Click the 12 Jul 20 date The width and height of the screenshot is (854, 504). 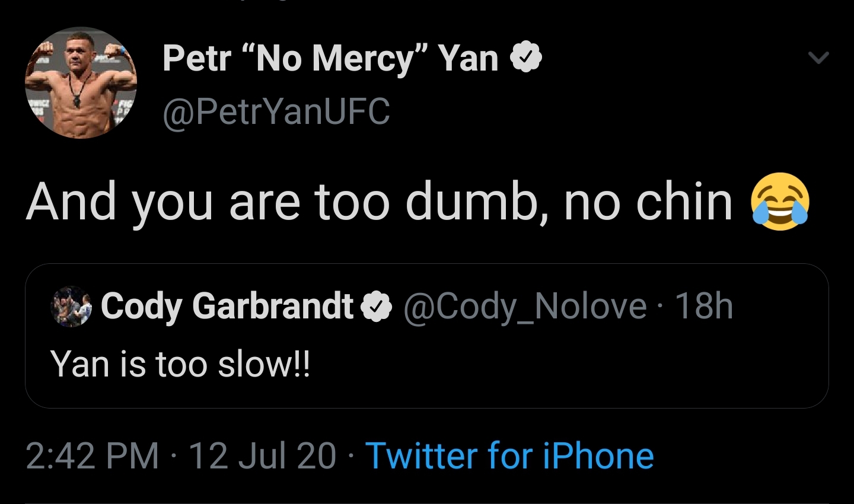click(262, 456)
